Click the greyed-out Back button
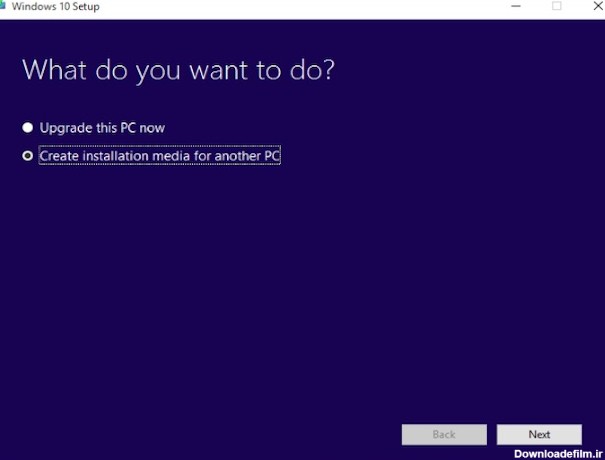 [444, 435]
